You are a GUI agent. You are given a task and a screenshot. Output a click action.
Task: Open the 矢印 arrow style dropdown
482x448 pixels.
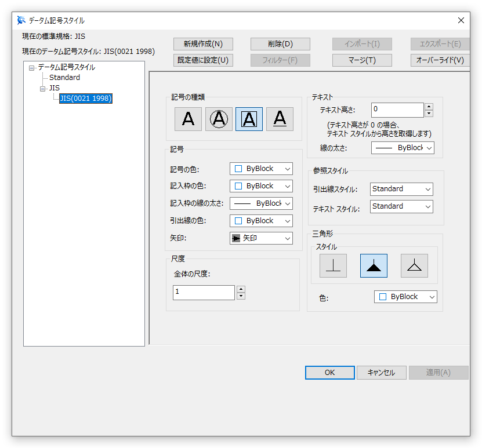tap(261, 238)
